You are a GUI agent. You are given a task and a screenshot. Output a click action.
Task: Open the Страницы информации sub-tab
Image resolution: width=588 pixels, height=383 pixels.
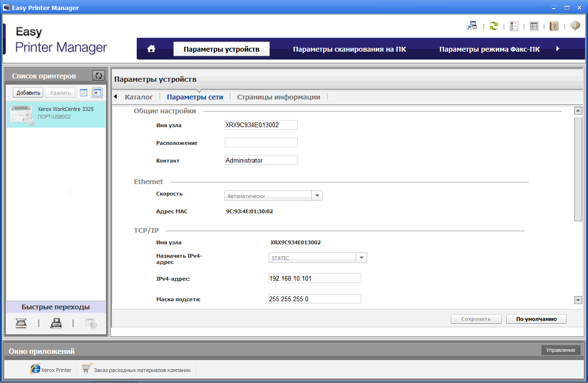[279, 97]
